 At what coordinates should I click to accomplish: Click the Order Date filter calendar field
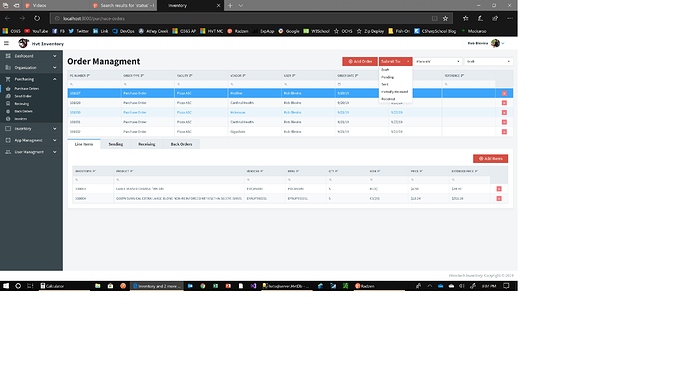click(362, 84)
